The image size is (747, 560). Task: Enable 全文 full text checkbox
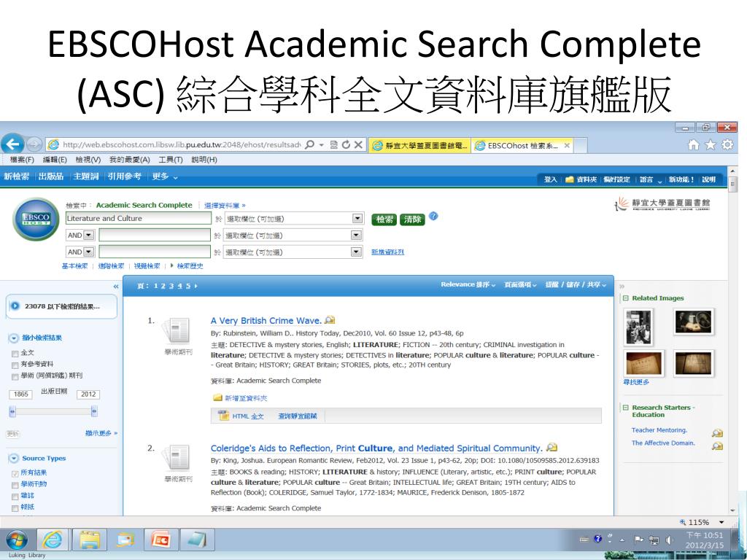[15, 354]
